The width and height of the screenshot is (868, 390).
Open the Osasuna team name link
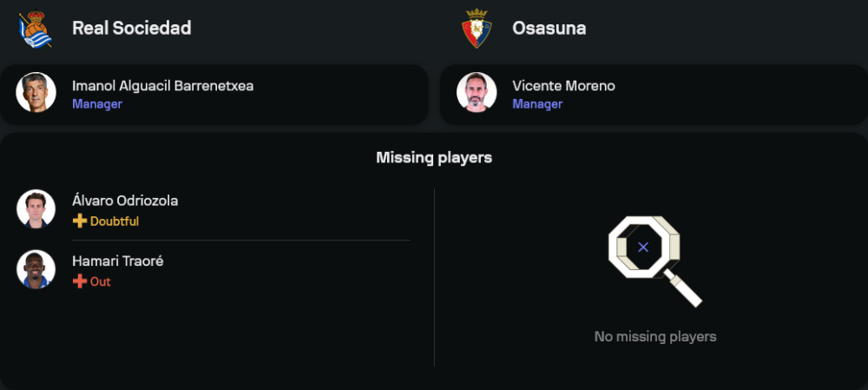pos(549,29)
